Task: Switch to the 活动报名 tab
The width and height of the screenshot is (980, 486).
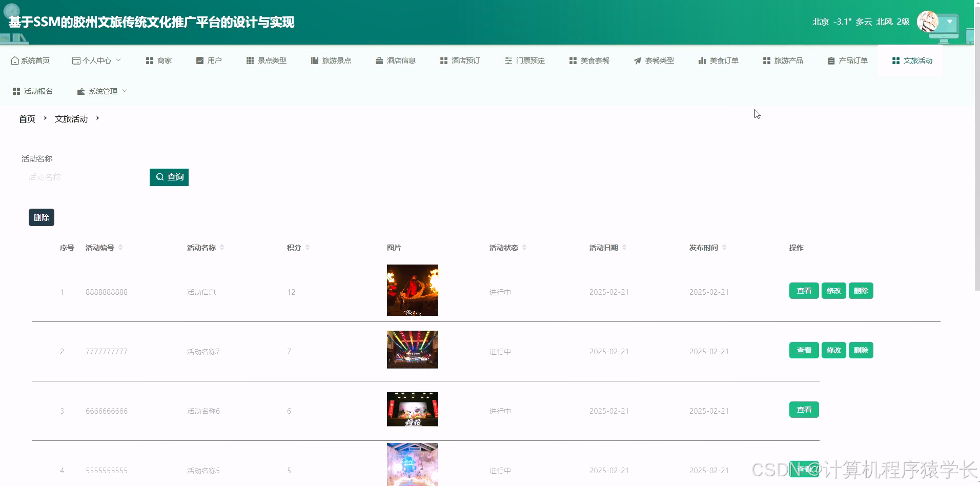Action: pos(32,91)
